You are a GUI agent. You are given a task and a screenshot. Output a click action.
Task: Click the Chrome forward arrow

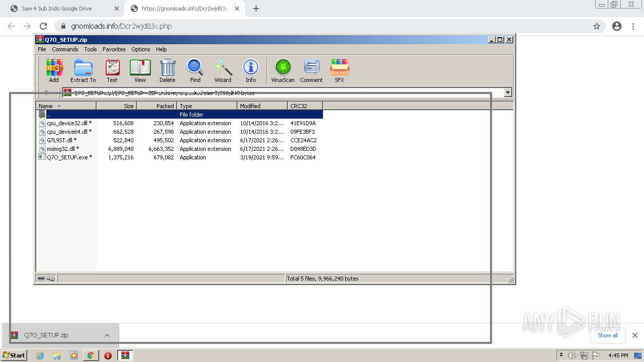coord(27,26)
